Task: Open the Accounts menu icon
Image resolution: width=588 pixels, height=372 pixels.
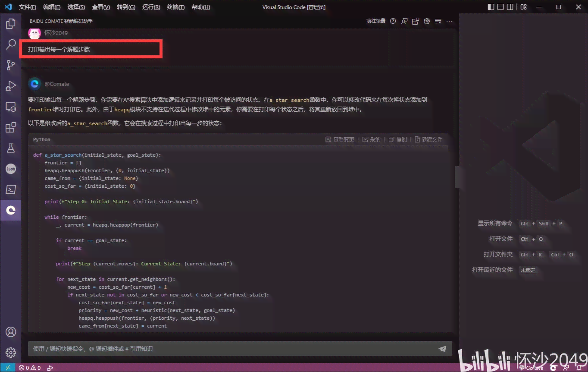Action: (11, 332)
